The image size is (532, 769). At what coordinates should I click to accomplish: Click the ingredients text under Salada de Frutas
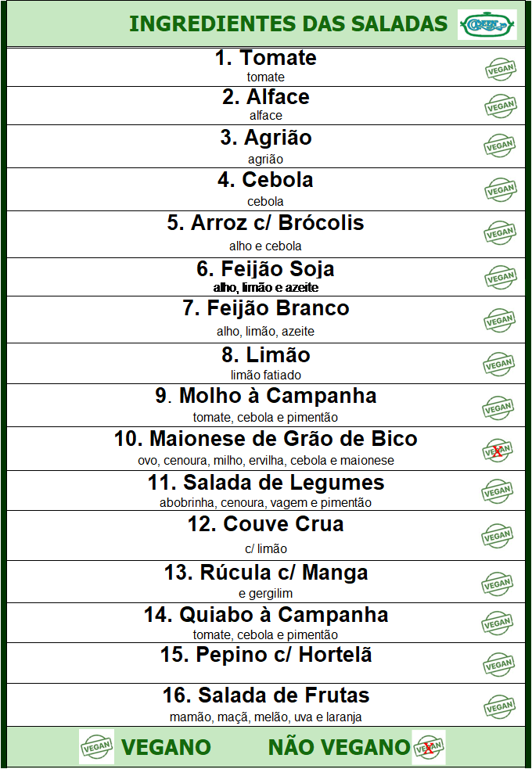(266, 717)
